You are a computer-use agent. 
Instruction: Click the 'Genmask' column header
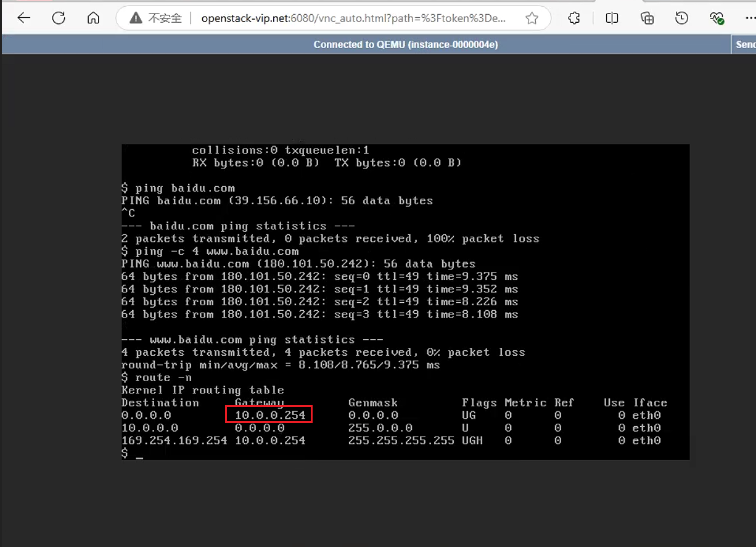373,403
